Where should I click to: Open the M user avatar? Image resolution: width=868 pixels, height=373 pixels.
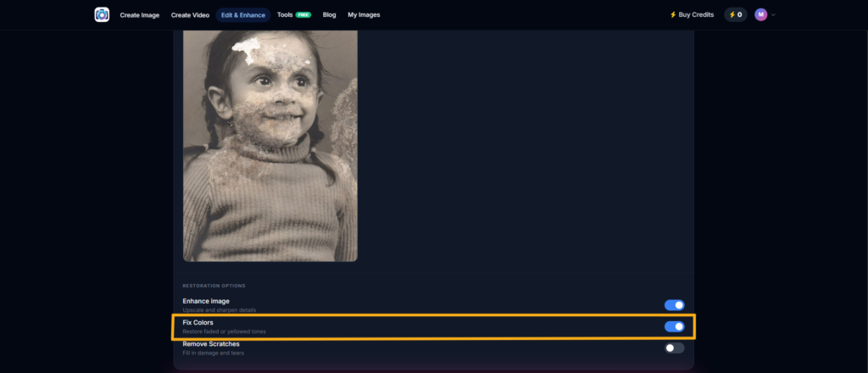[760, 15]
